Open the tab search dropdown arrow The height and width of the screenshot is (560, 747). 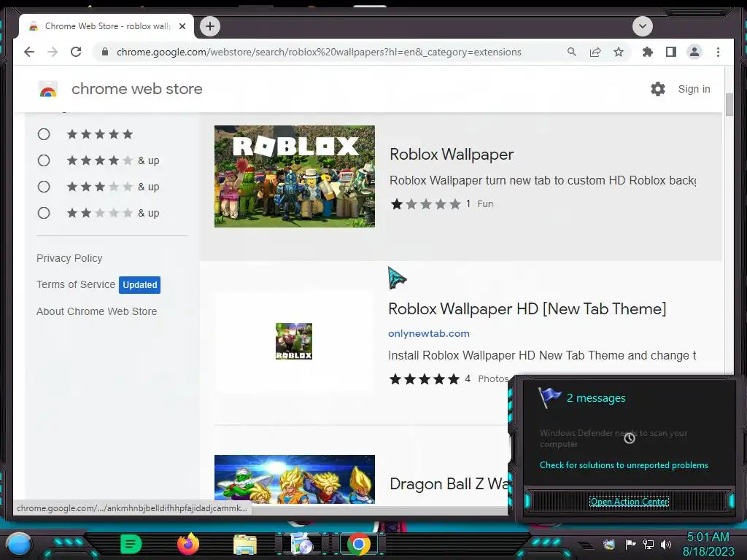(x=642, y=26)
